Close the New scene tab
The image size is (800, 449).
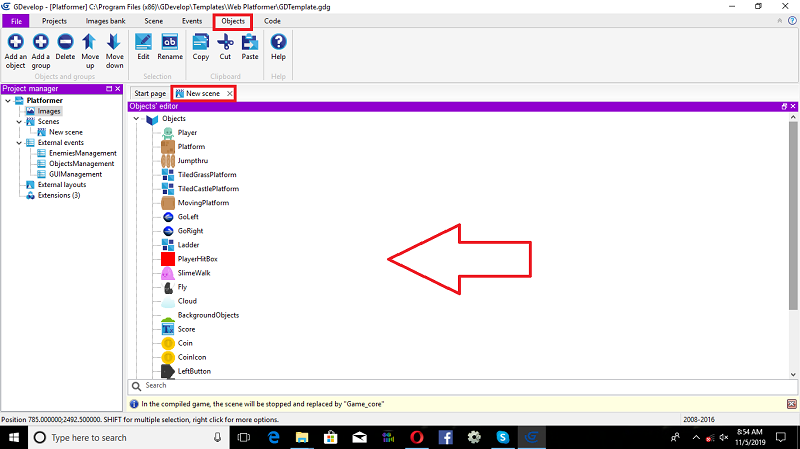click(x=230, y=93)
